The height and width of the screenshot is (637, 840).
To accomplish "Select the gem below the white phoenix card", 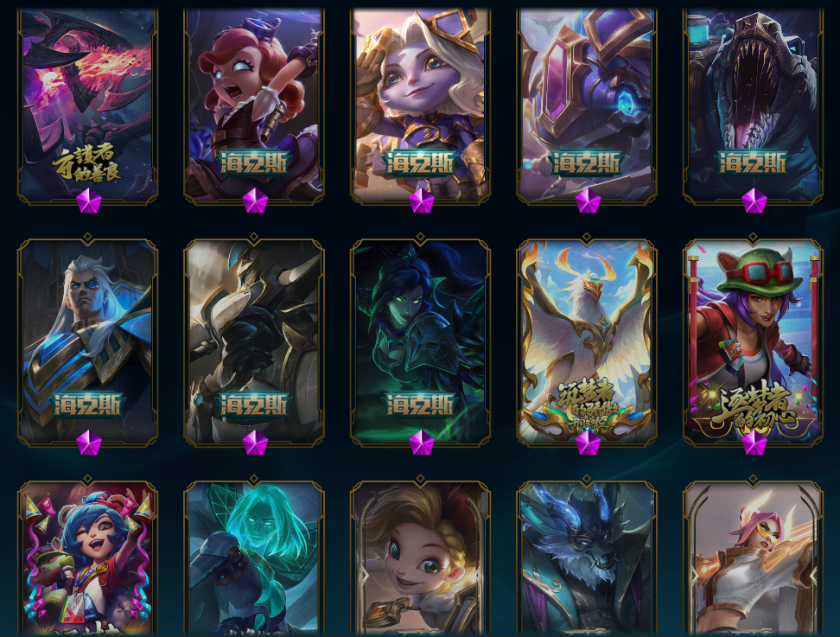I will (588, 443).
